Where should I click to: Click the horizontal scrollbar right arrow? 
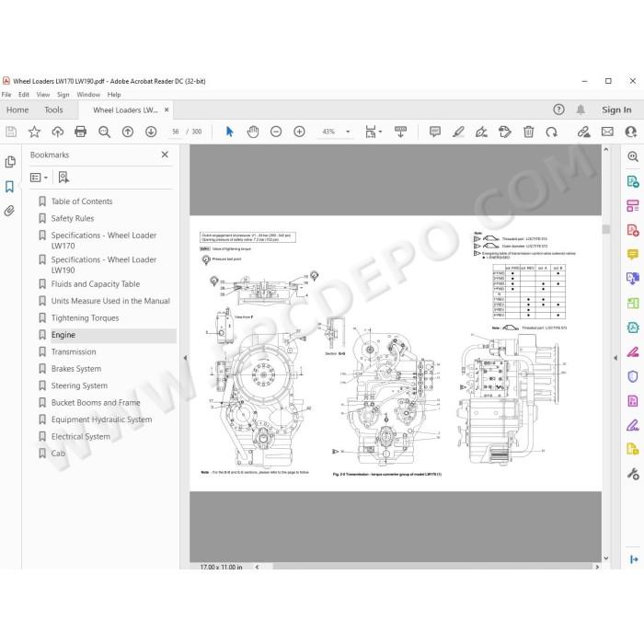tap(597, 567)
